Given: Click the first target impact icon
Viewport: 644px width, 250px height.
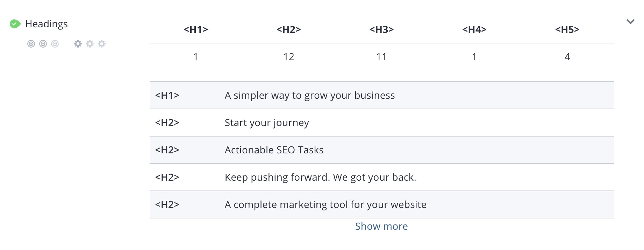Looking at the screenshot, I should pyautogui.click(x=31, y=44).
